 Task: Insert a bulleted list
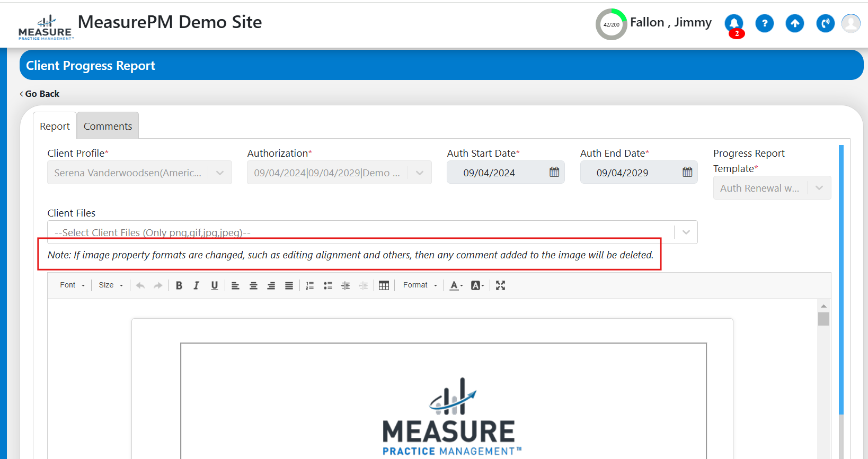point(328,285)
